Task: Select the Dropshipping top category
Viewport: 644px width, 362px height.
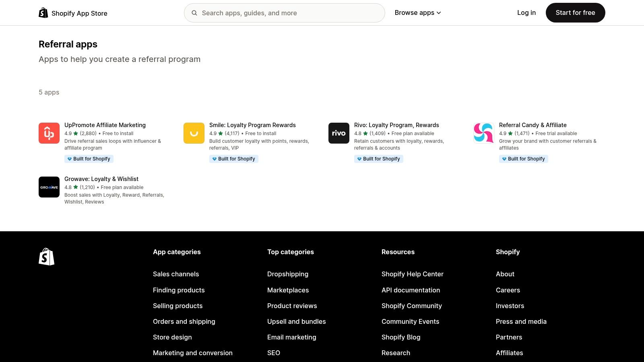Action: coord(288,274)
